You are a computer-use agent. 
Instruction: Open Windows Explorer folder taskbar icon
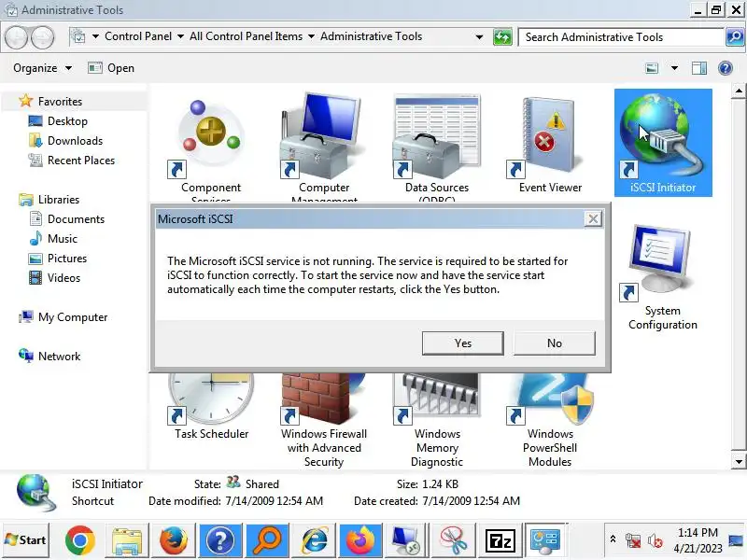click(x=126, y=540)
